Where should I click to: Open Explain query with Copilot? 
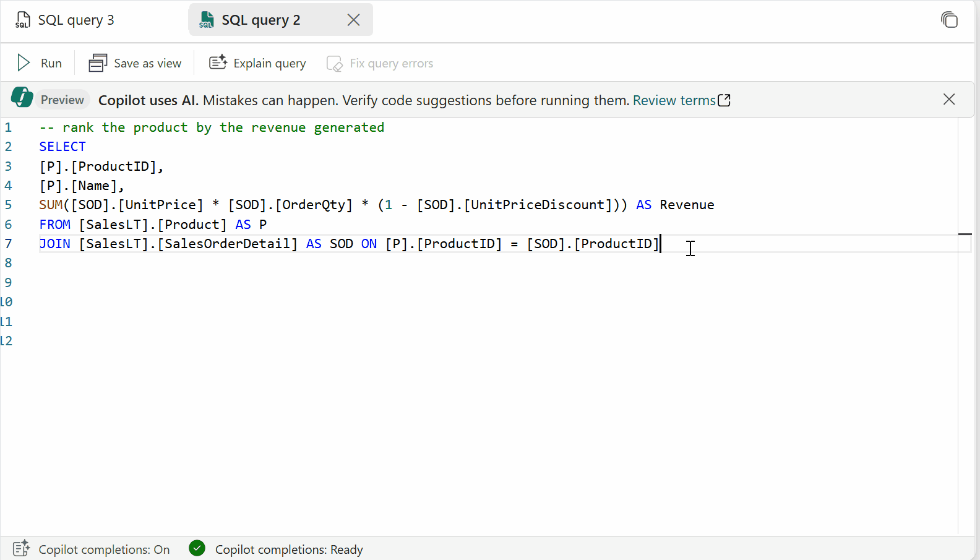click(x=258, y=63)
